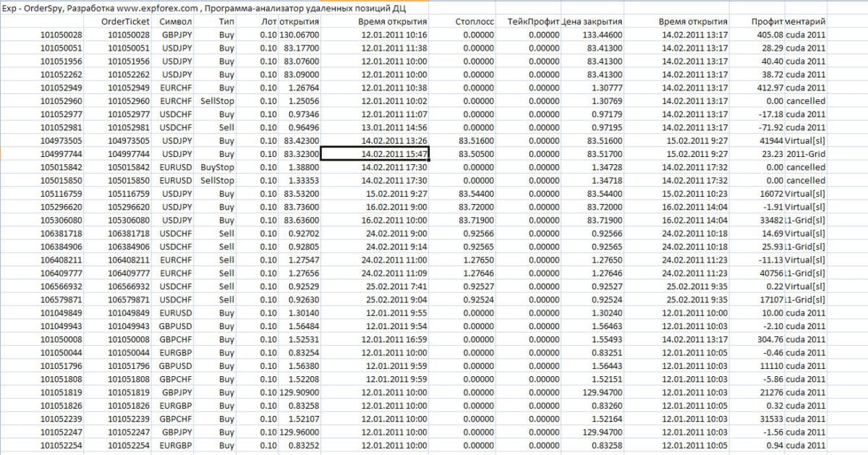
Task: Select the ТейкПрофит column header cell
Action: click(x=534, y=22)
